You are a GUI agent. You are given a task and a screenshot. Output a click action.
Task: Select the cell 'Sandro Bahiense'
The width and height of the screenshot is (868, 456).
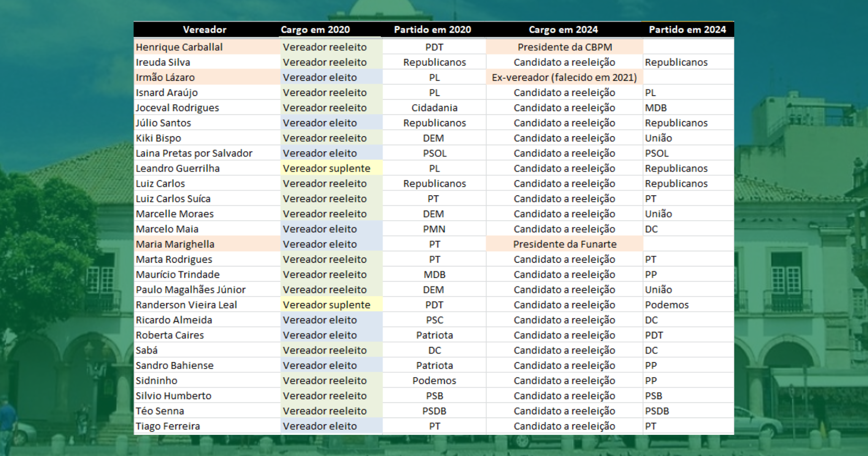click(x=207, y=366)
